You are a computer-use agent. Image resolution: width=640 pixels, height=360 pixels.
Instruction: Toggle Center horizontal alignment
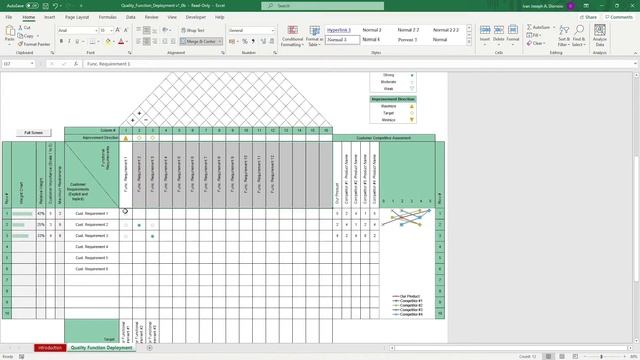pos(147,41)
